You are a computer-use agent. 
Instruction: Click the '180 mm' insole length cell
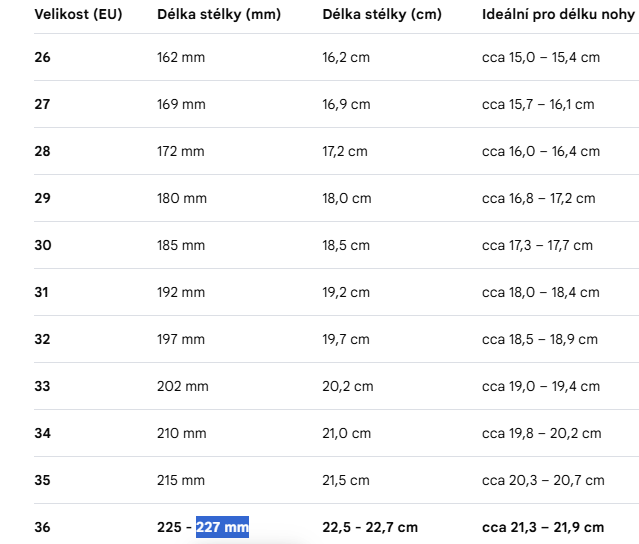[x=182, y=198]
